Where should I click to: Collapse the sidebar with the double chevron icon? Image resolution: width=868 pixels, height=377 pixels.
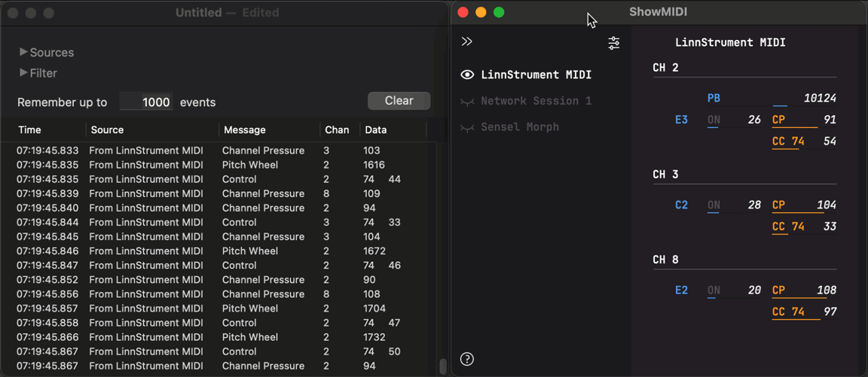[x=467, y=41]
